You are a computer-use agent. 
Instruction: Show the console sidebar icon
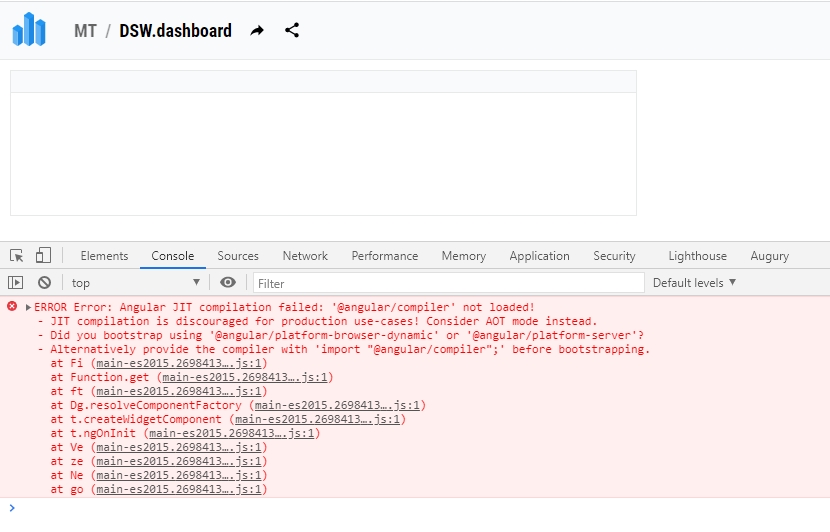pyautogui.click(x=16, y=283)
